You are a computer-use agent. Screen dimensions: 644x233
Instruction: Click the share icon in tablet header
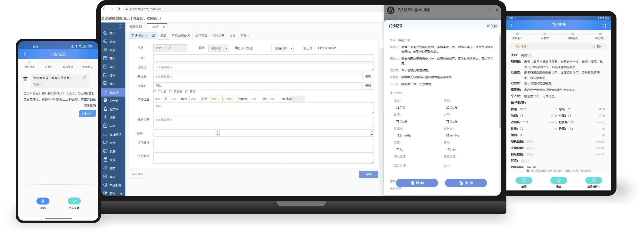point(604,26)
